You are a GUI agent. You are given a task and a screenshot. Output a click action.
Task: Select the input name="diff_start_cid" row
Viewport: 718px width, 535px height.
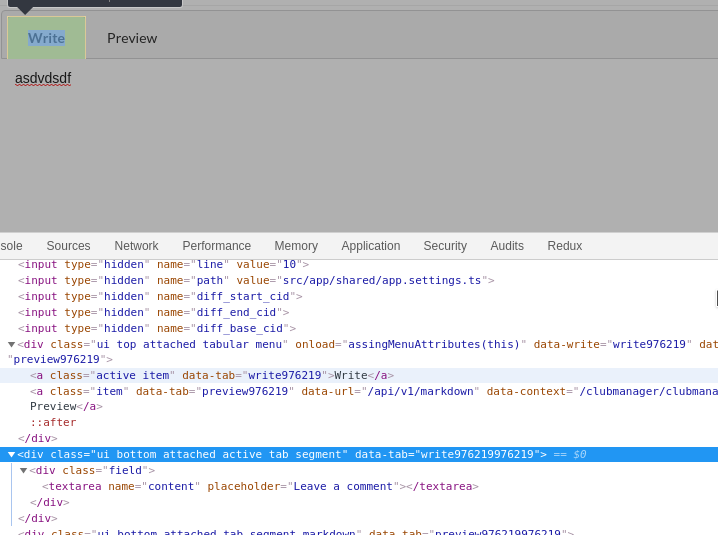click(x=160, y=296)
